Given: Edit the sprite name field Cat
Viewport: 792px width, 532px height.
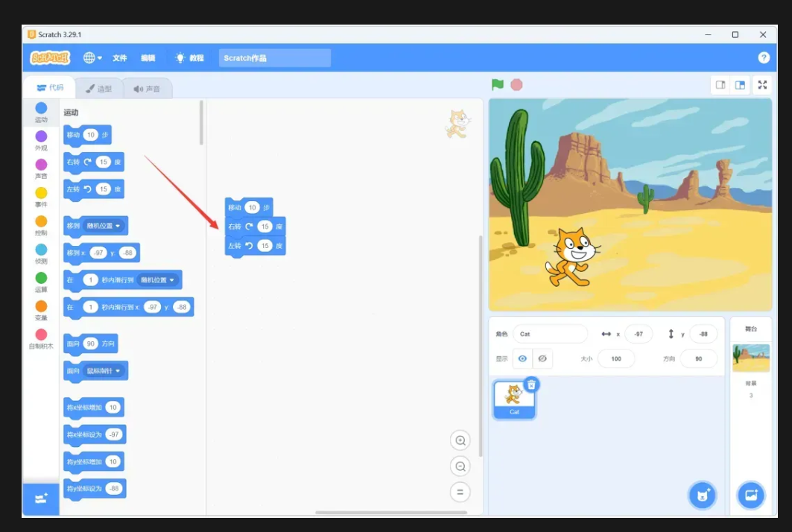Looking at the screenshot, I should point(550,334).
